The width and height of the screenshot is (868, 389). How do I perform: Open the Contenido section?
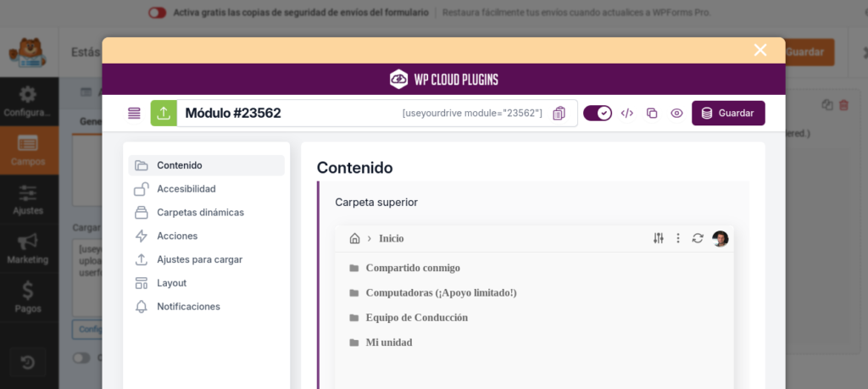point(207,165)
